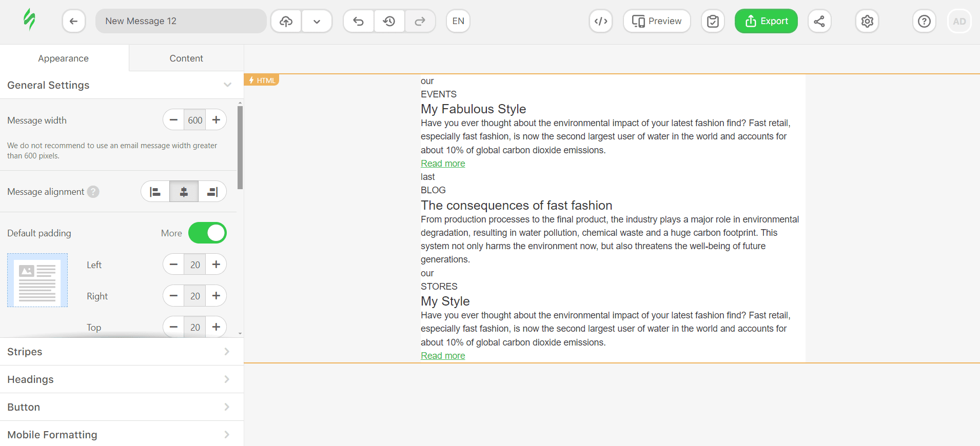Align the message to the left

[x=155, y=192]
